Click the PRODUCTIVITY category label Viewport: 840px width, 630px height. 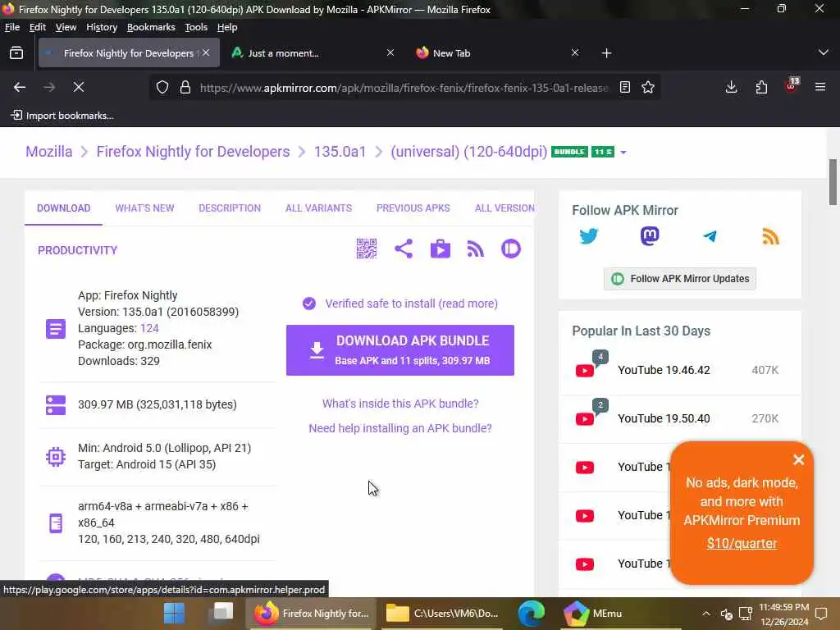click(x=77, y=250)
